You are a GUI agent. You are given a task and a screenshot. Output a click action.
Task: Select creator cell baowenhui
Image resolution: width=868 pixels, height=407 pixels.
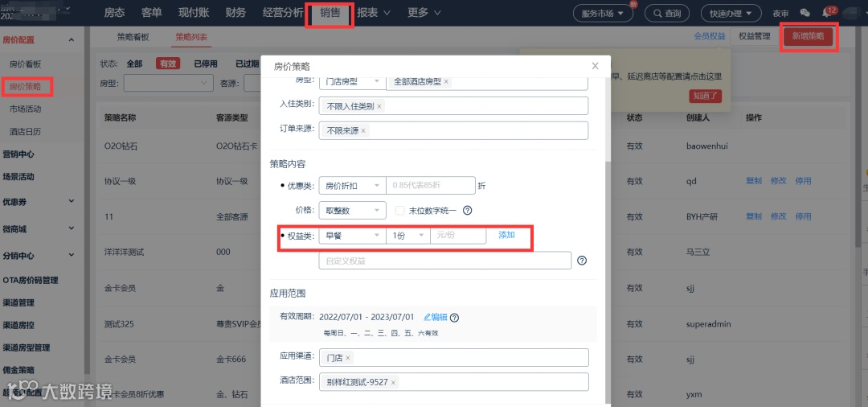pyautogui.click(x=707, y=146)
